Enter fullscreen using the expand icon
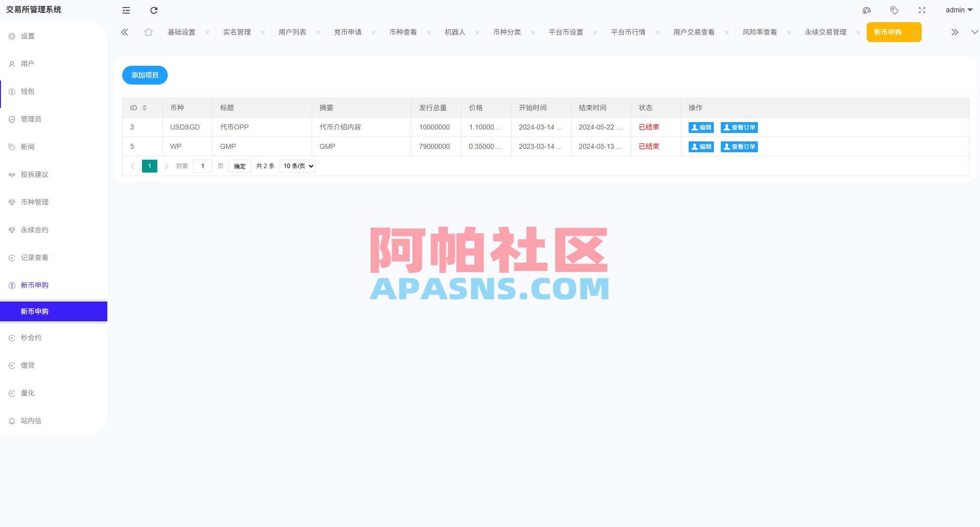The image size is (980, 527). [x=922, y=10]
